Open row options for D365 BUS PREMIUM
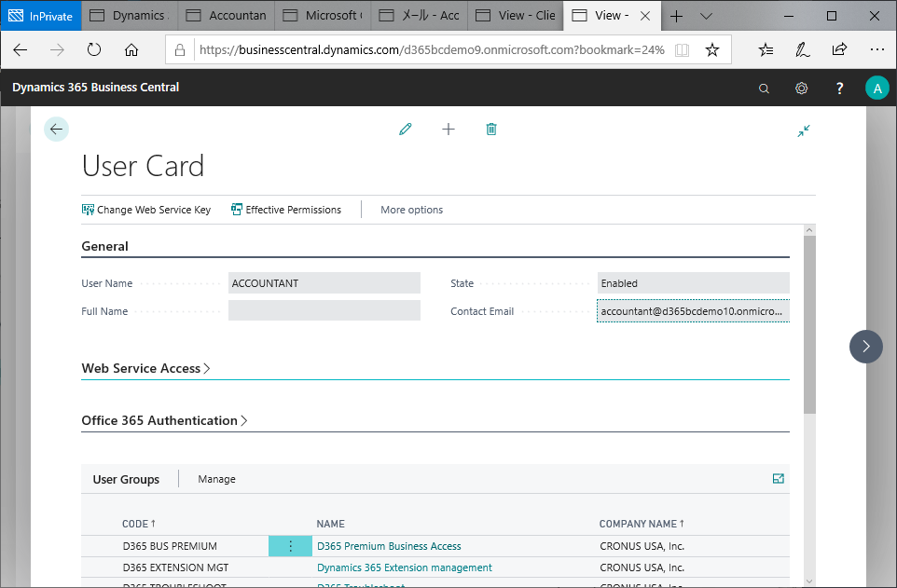The image size is (897, 588). (x=290, y=546)
